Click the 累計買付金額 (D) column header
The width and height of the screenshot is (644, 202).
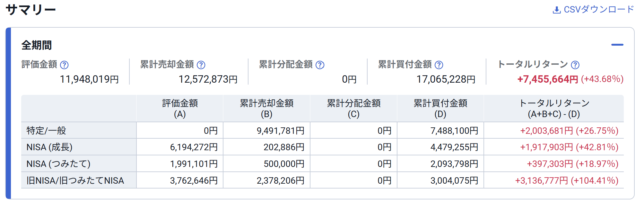440,108
